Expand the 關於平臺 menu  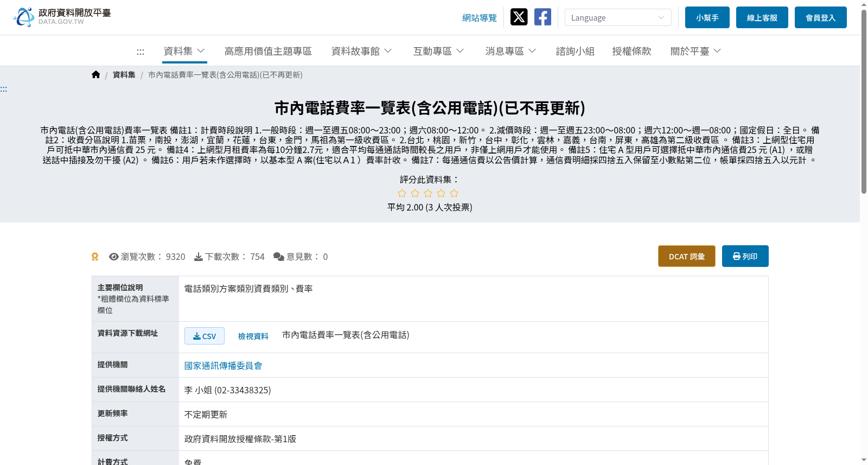coord(695,51)
